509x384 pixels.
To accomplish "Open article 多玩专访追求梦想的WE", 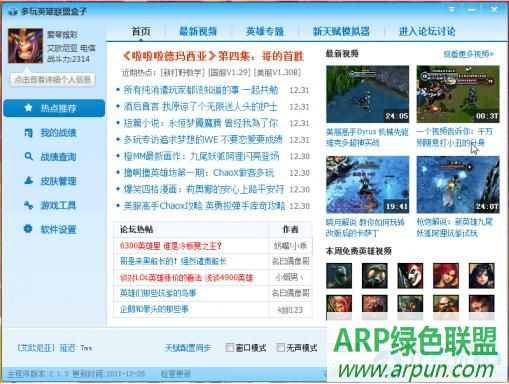I will click(203, 140).
